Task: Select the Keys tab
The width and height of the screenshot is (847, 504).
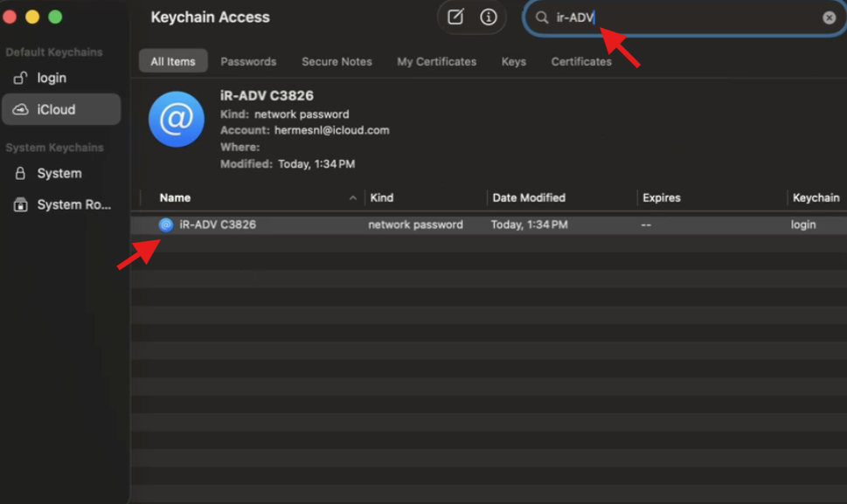Action: 514,61
